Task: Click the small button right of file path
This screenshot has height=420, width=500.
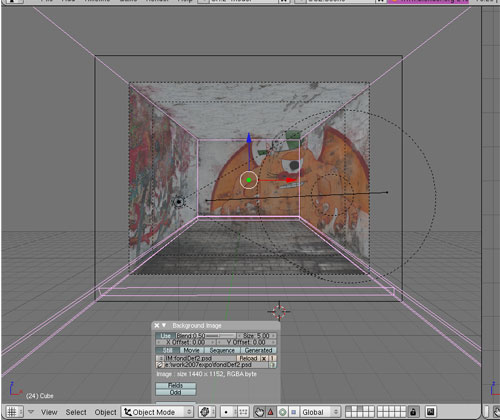Action: 273,365
